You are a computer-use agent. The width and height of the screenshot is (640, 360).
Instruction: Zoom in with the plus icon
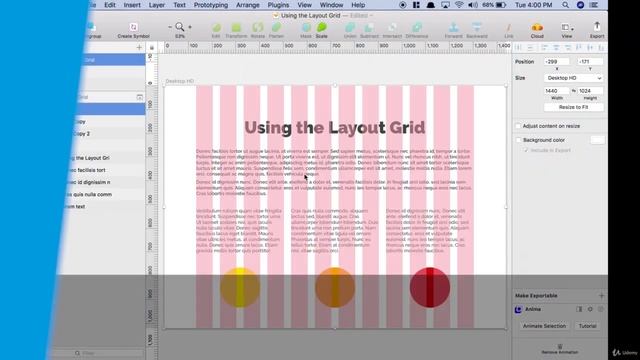pyautogui.click(x=190, y=27)
